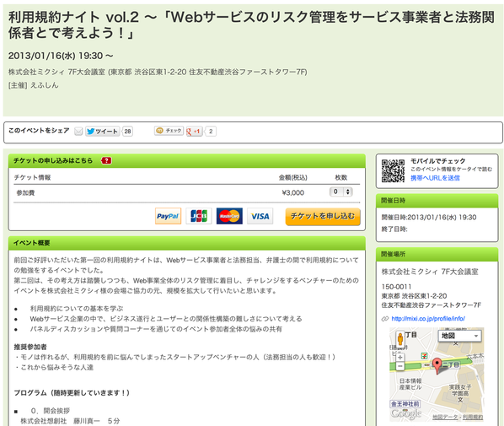Open the 地図 map type dropdown
The image size is (504, 426).
pyautogui.click(x=459, y=336)
